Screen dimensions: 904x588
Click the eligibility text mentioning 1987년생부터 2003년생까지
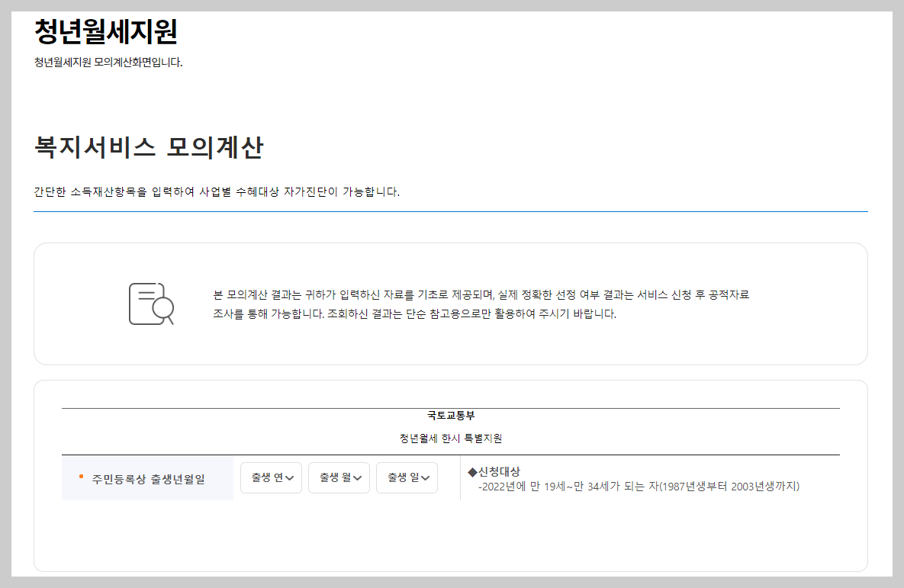coord(639,486)
